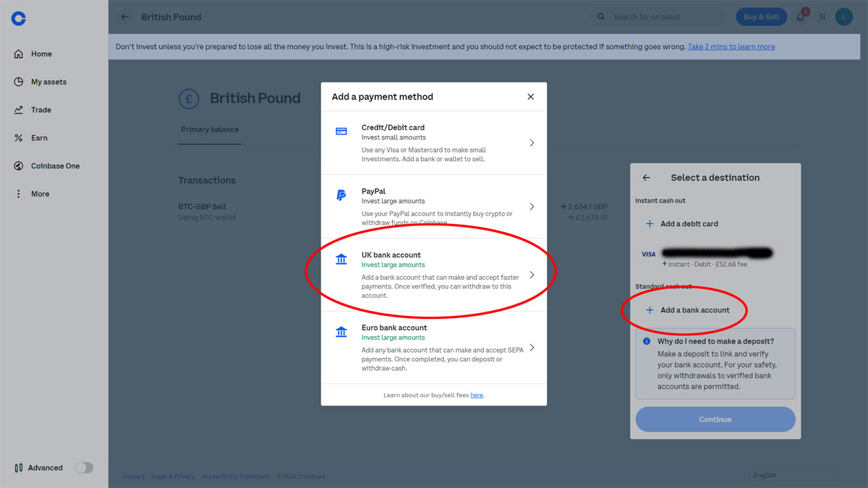Open Home from the sidebar
868x488 pixels.
click(41, 54)
